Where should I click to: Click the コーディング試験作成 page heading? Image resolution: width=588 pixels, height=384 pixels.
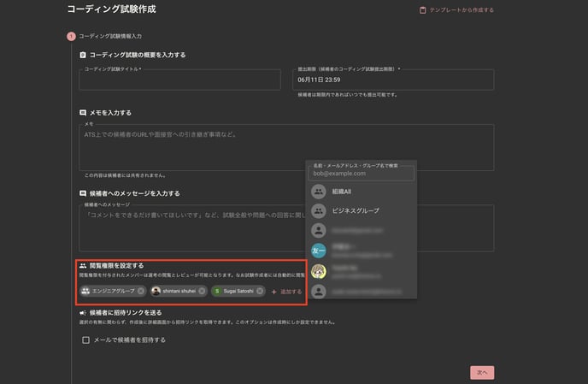click(111, 9)
